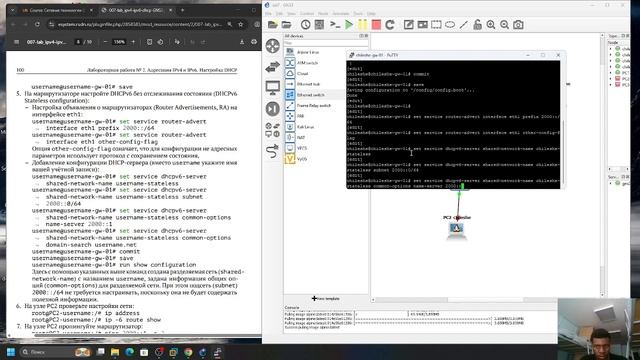This screenshot has width=640, height=360.
Task: Select the Draw line tool
Action: pyautogui.click(x=464, y=25)
